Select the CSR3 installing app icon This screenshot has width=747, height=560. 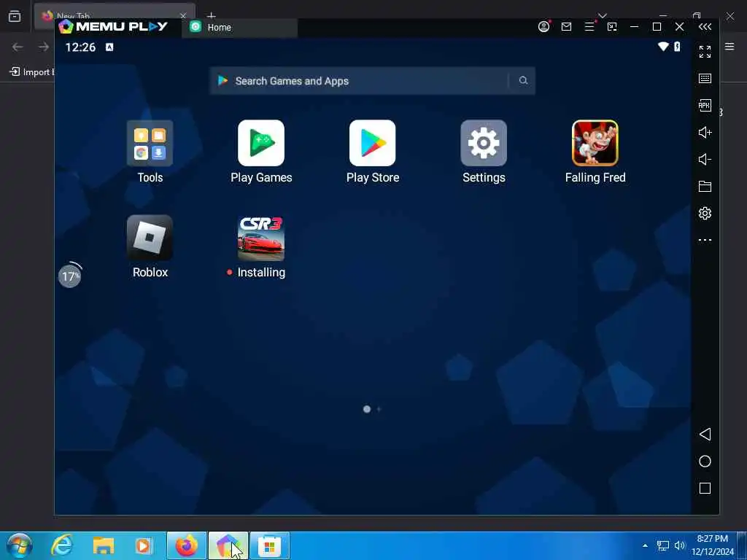click(261, 238)
